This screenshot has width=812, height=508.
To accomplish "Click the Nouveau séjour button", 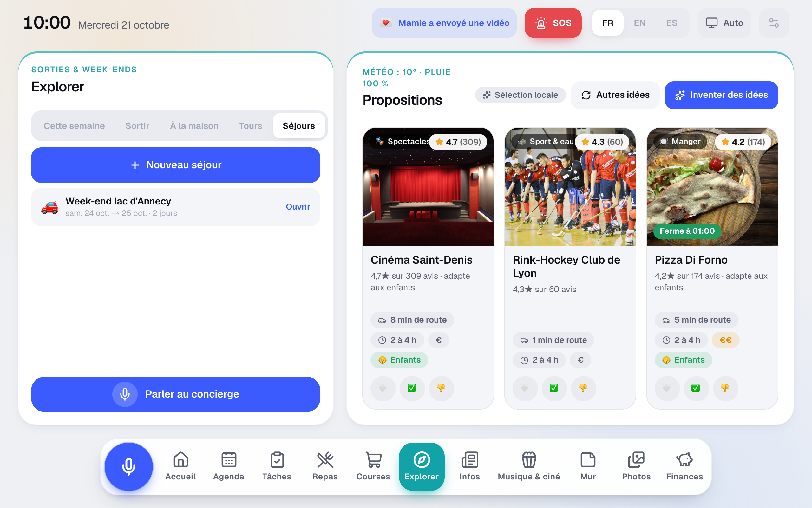I will click(x=175, y=165).
